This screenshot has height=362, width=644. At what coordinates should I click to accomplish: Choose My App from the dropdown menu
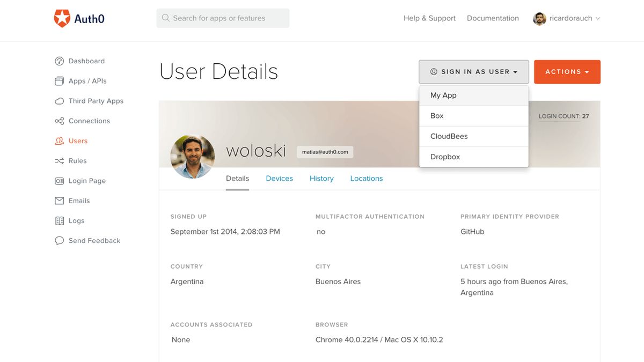point(443,95)
